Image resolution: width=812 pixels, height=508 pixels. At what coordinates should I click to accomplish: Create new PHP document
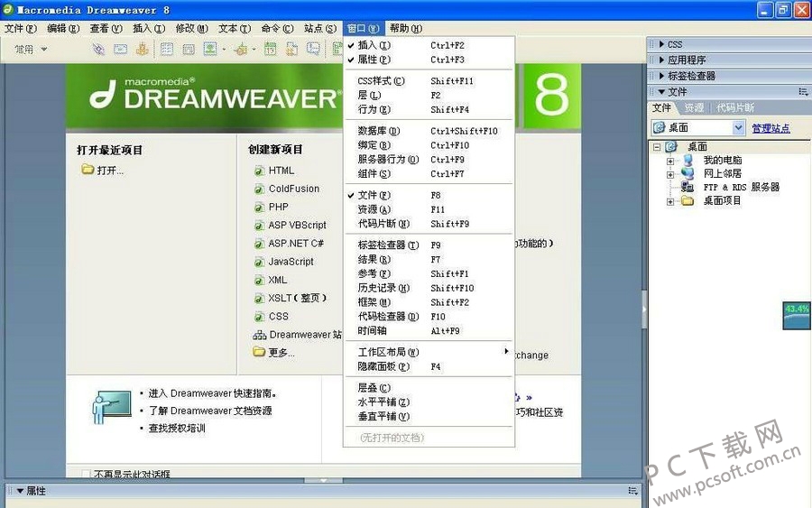pos(278,207)
